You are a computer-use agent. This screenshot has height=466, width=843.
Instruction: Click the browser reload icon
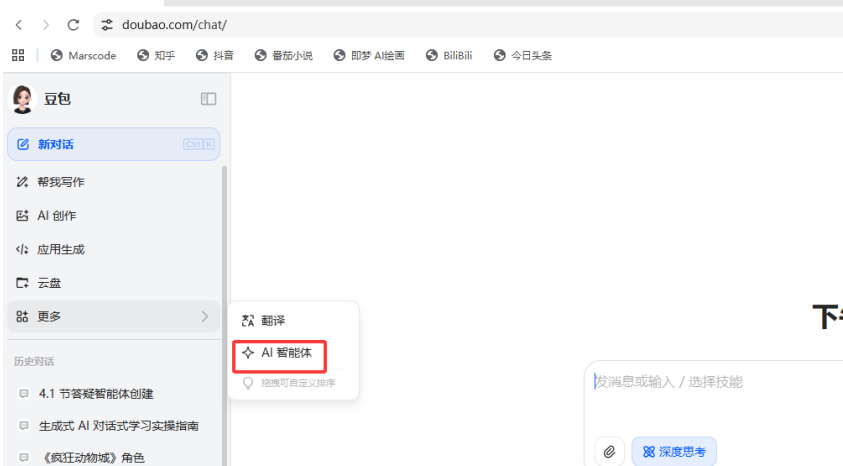[x=73, y=24]
